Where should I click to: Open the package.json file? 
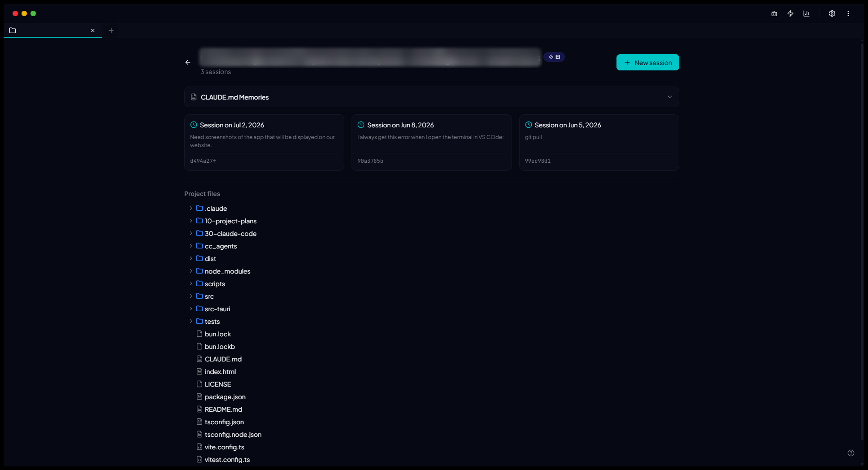pos(225,397)
